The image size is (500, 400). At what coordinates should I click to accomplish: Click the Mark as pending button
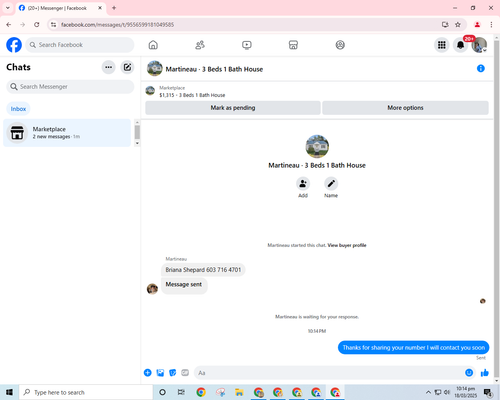coord(233,108)
